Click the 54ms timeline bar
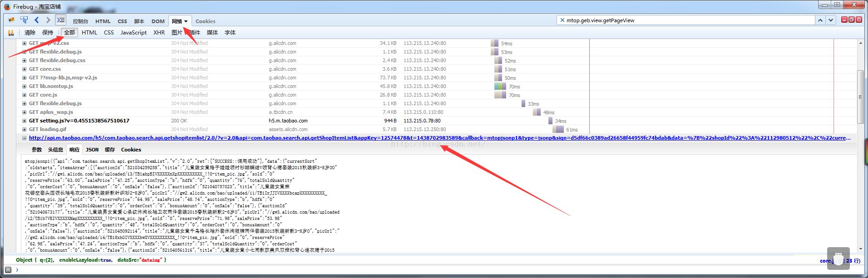Viewport: 868px width, 278px height. (x=494, y=44)
